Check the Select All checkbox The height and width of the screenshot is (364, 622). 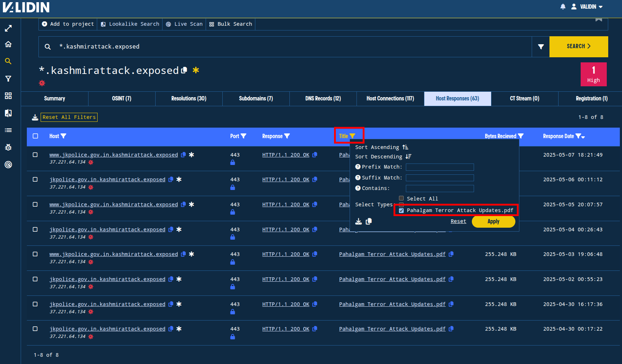click(x=401, y=198)
